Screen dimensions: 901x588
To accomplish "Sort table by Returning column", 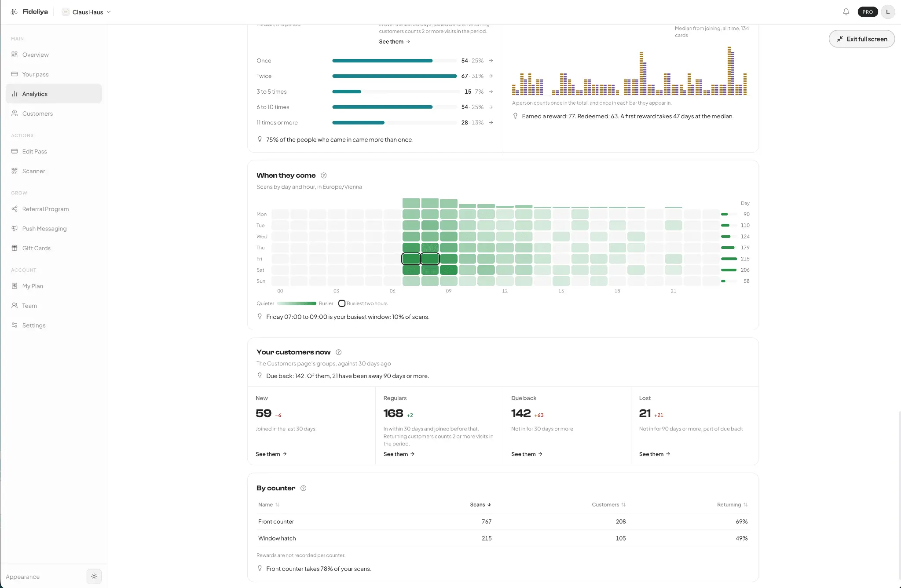I will pyautogui.click(x=732, y=504).
